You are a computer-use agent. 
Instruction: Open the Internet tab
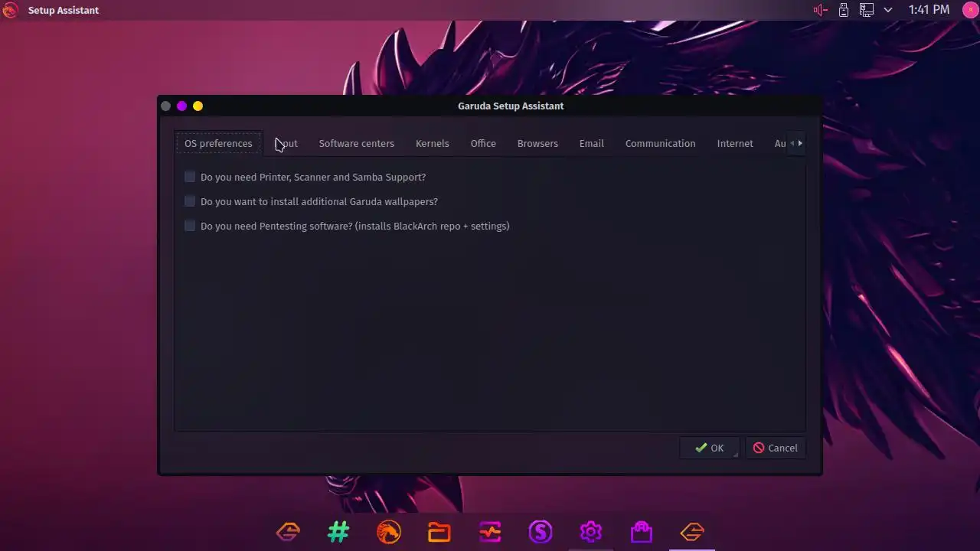[735, 143]
